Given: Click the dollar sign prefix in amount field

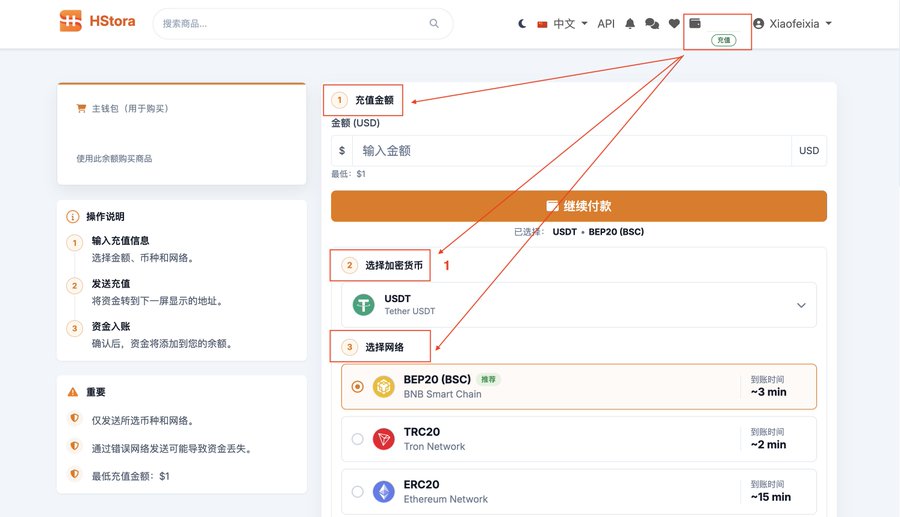Looking at the screenshot, I should (x=342, y=150).
